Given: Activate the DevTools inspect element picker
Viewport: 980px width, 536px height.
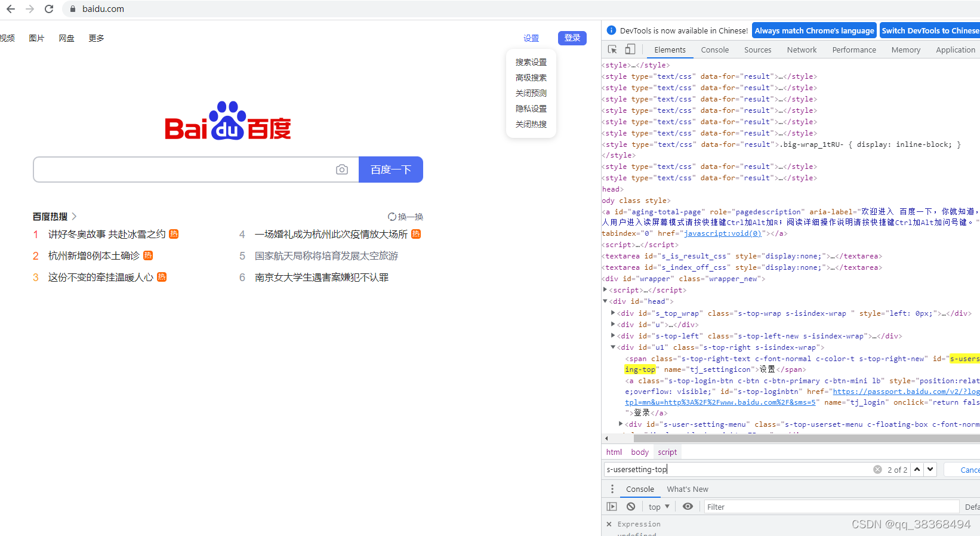Looking at the screenshot, I should [x=612, y=50].
